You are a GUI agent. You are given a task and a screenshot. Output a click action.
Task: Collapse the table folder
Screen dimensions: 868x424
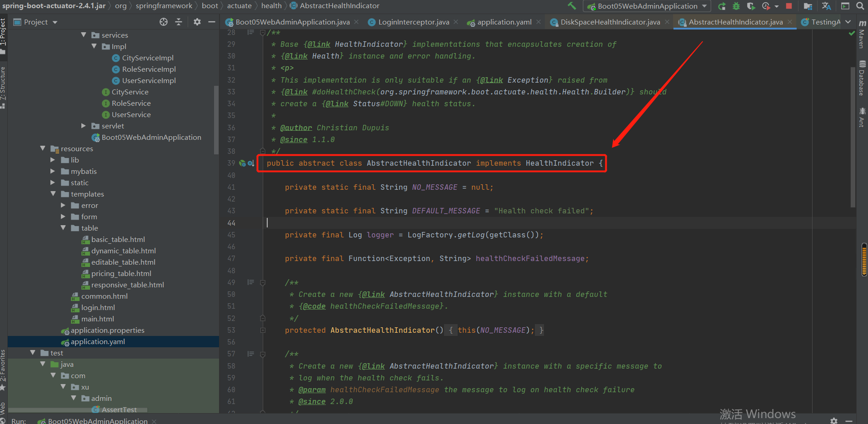63,228
